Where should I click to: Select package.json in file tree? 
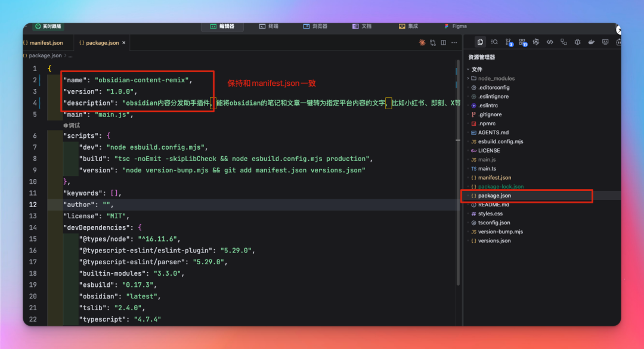494,196
